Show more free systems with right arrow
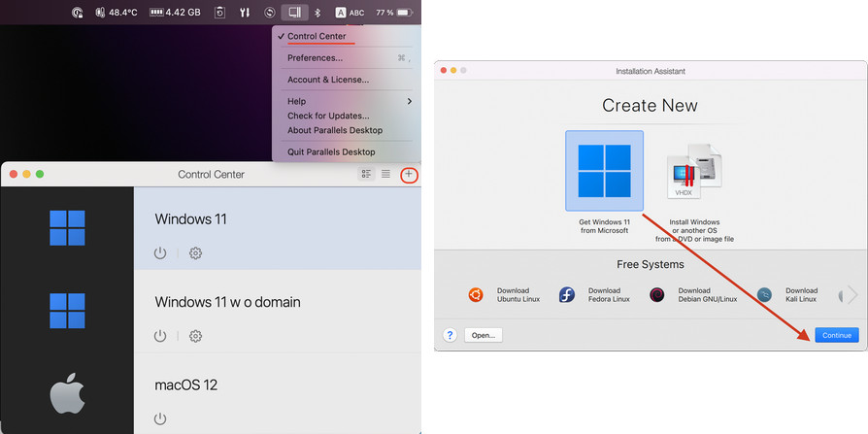 click(851, 295)
